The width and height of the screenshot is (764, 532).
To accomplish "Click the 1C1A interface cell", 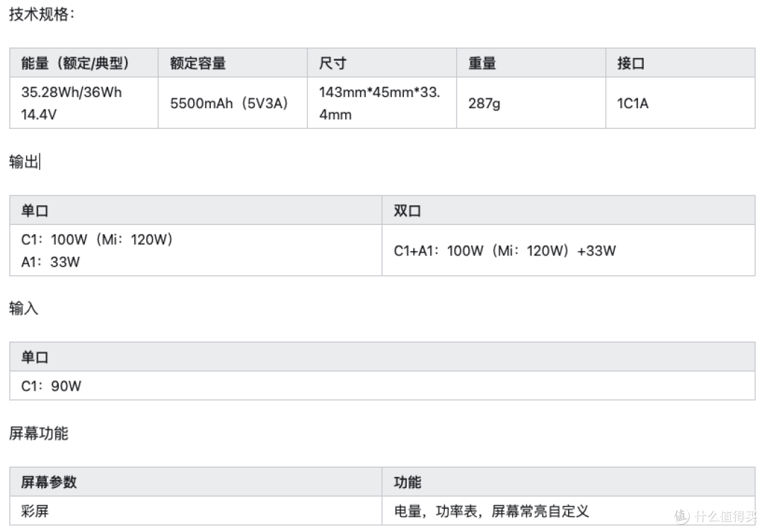I will pyautogui.click(x=681, y=103).
